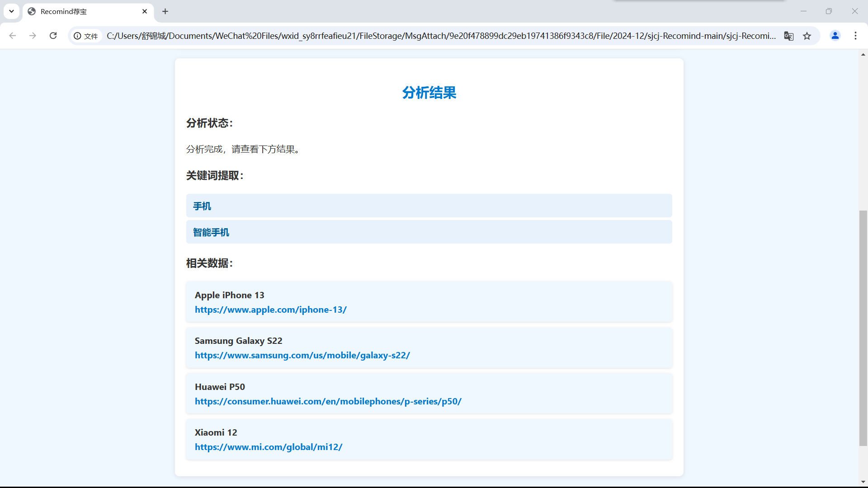Expand the tab search dropdown

(x=11, y=11)
